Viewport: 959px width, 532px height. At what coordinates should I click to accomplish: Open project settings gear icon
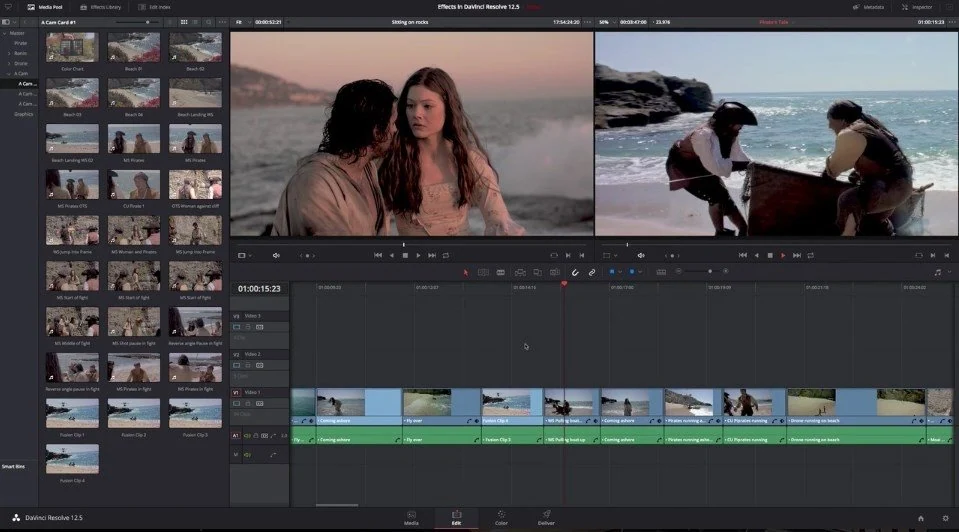pos(946,519)
